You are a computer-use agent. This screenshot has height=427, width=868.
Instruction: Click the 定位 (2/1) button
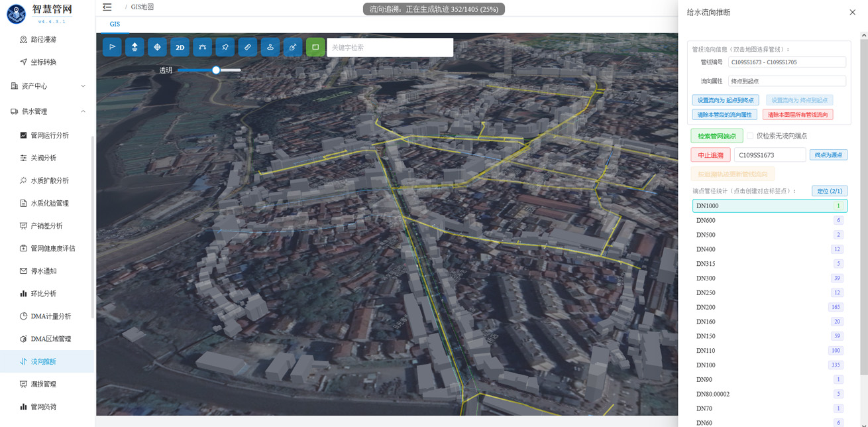coord(830,191)
